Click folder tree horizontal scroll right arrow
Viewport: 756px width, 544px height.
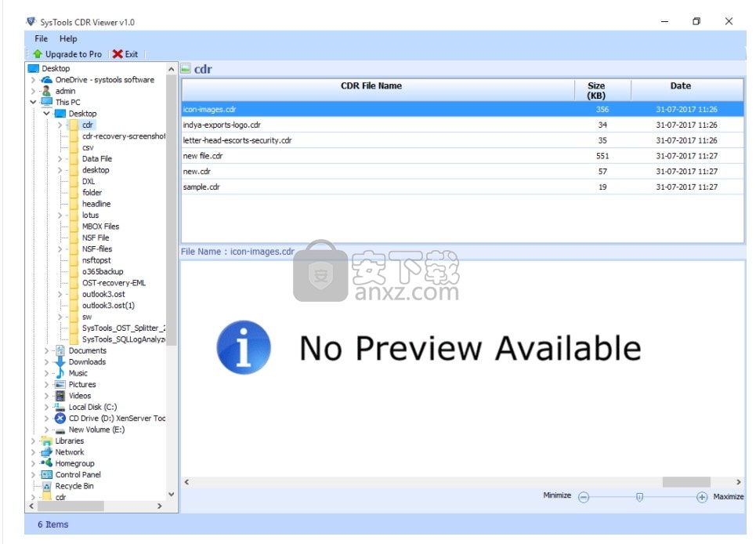click(x=160, y=506)
